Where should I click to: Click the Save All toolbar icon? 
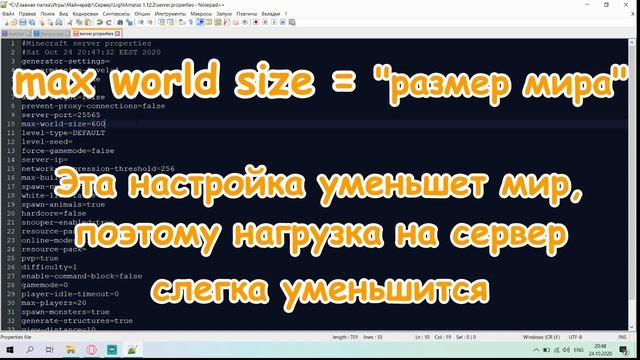click(x=32, y=22)
